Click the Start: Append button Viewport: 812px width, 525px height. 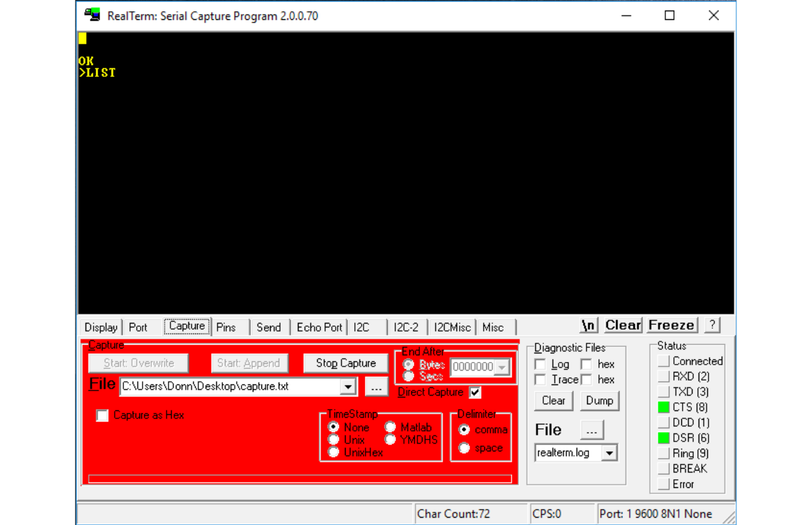pyautogui.click(x=249, y=363)
